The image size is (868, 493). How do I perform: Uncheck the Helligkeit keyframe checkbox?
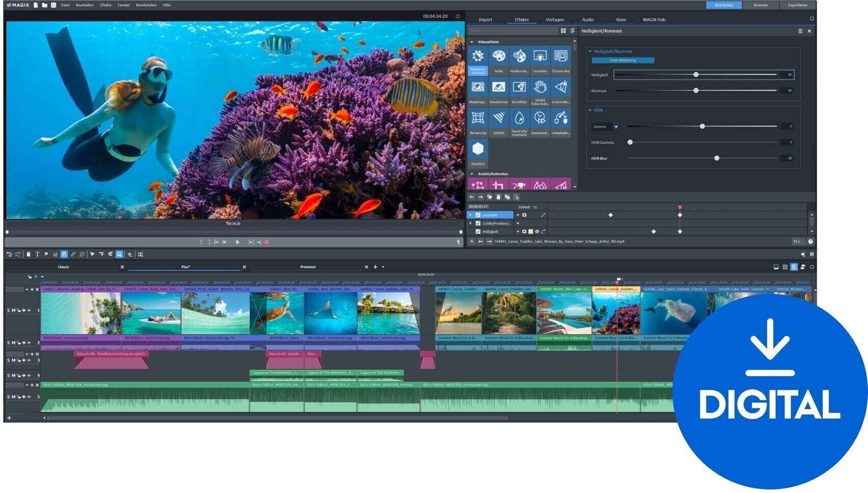(x=478, y=231)
